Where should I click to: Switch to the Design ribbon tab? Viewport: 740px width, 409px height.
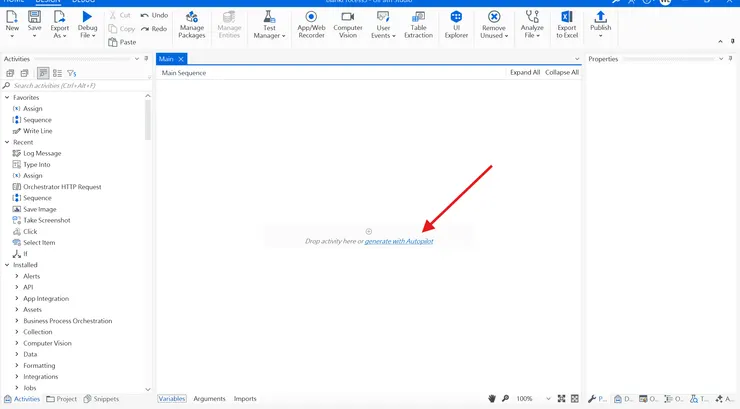click(x=48, y=1)
